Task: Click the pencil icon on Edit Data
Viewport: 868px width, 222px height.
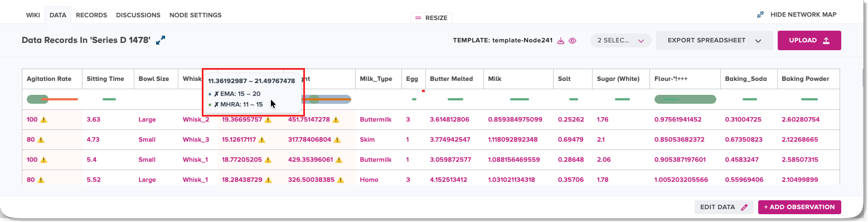Action: (744, 207)
